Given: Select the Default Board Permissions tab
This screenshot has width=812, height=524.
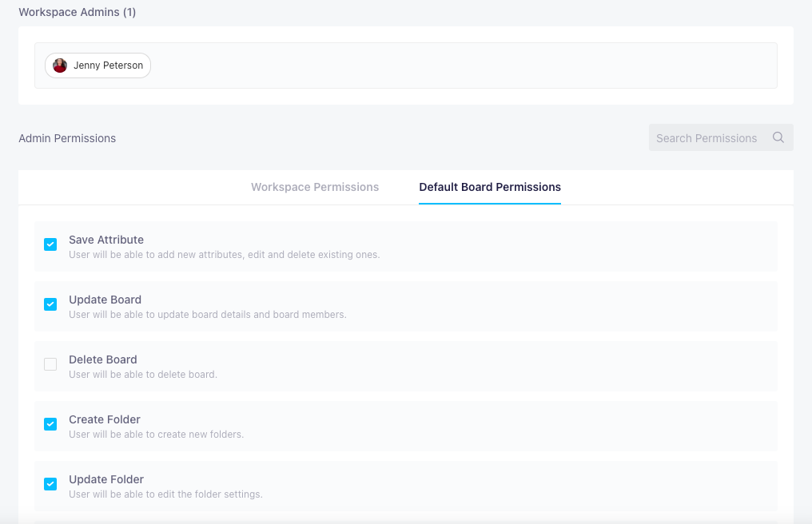Looking at the screenshot, I should (x=489, y=187).
